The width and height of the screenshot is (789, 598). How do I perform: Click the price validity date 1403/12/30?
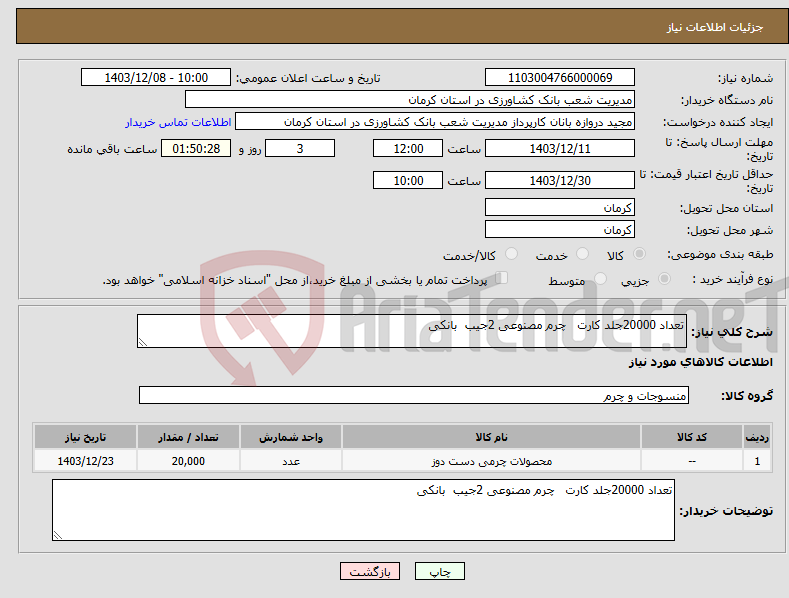click(x=560, y=180)
